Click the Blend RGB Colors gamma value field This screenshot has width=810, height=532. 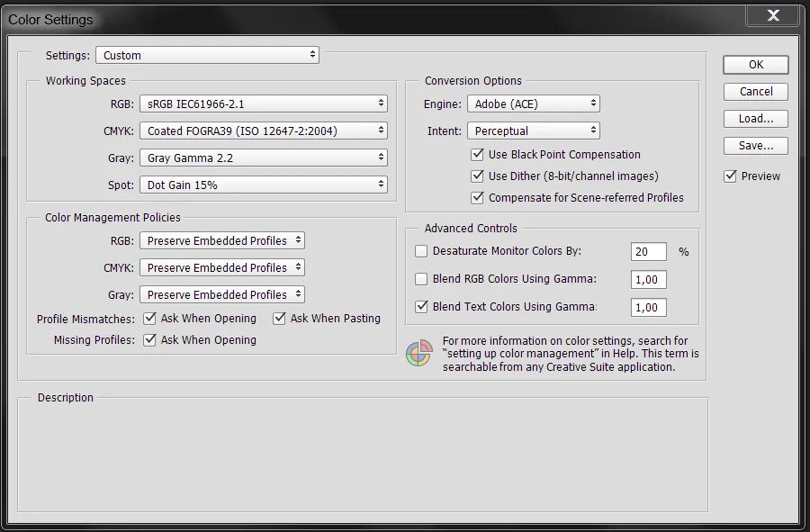click(x=649, y=279)
